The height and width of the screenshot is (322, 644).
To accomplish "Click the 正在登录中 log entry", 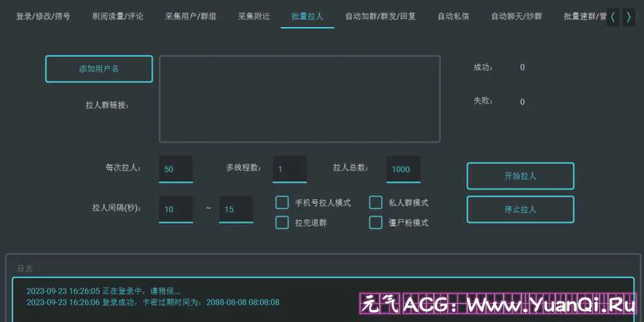I will (103, 291).
